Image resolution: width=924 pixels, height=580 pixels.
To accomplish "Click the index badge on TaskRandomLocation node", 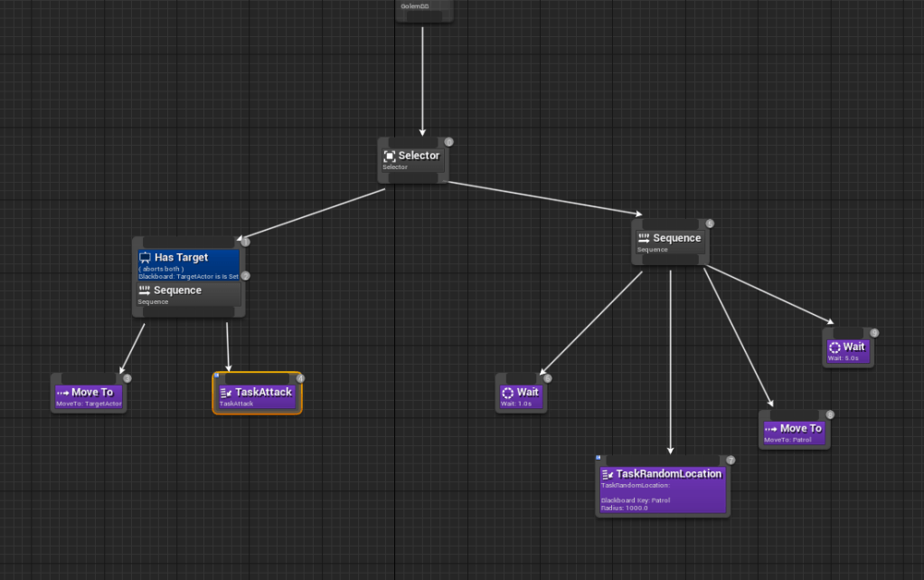I will click(731, 461).
